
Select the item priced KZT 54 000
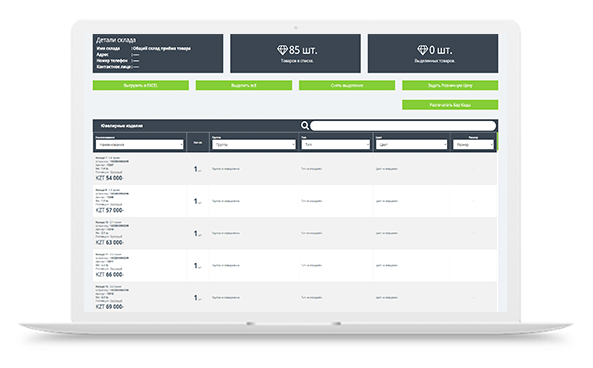click(x=295, y=169)
